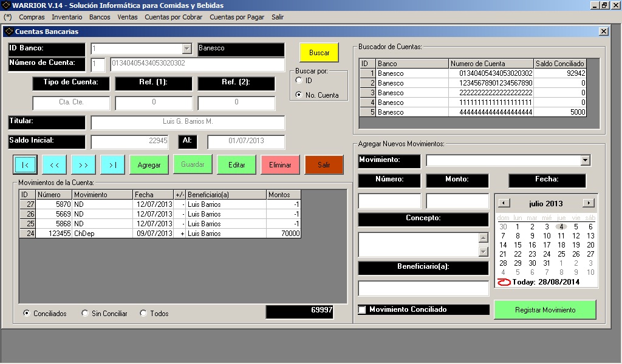Click the Monto input field
The height and width of the screenshot is (364, 622).
coord(457,201)
